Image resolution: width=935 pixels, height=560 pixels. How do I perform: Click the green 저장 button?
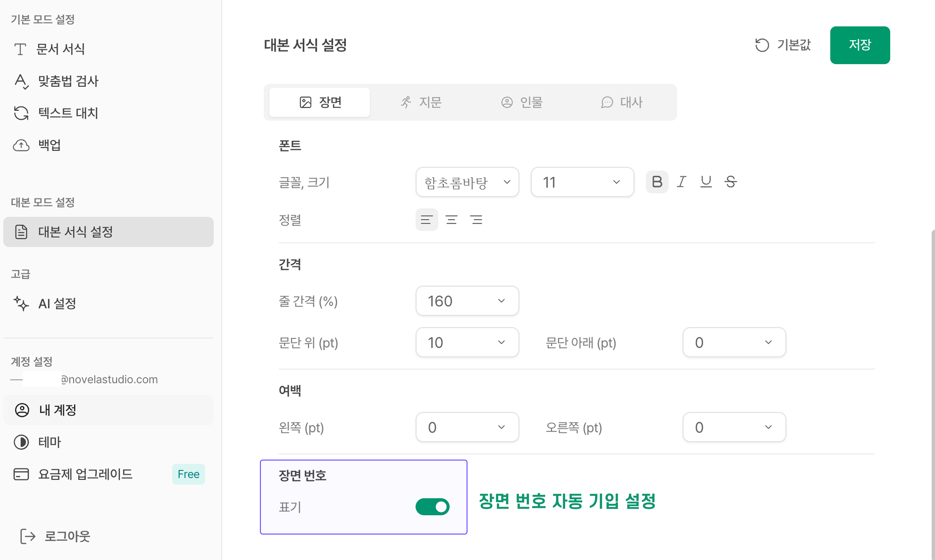pyautogui.click(x=860, y=45)
